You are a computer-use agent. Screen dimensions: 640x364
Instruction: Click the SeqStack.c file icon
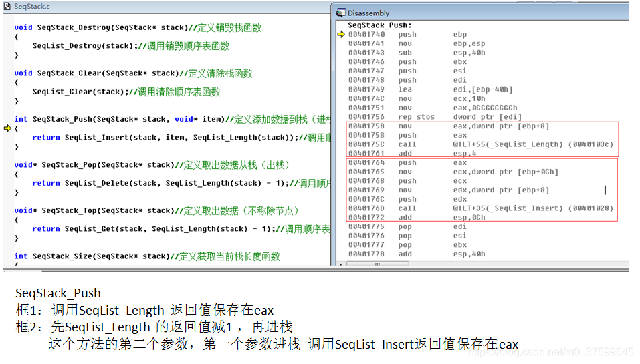pyautogui.click(x=7, y=6)
